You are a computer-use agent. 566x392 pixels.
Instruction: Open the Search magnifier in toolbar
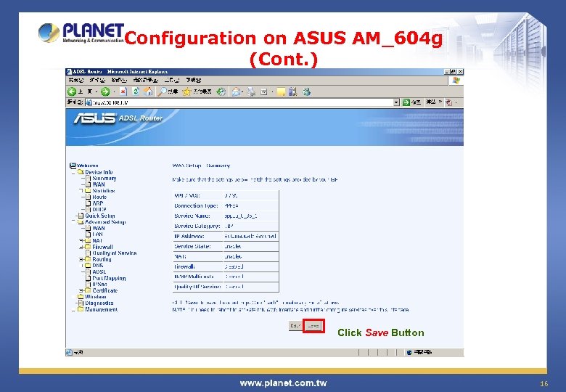tap(163, 91)
